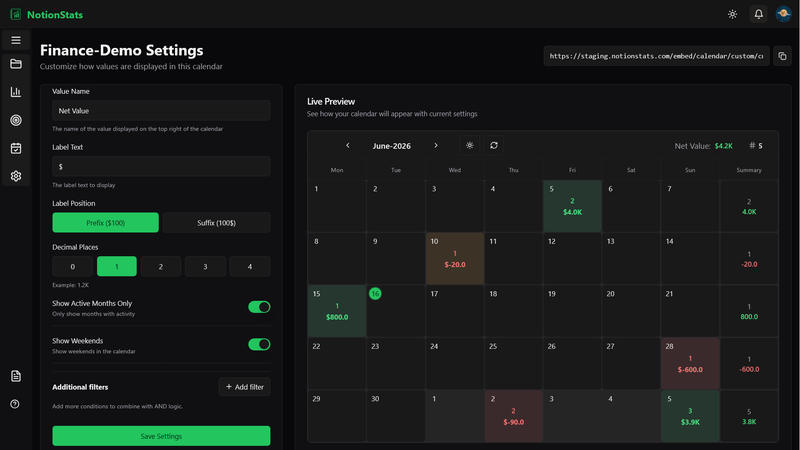This screenshot has width=800, height=450.
Task: Click the Live Preview heading
Action: 331,102
